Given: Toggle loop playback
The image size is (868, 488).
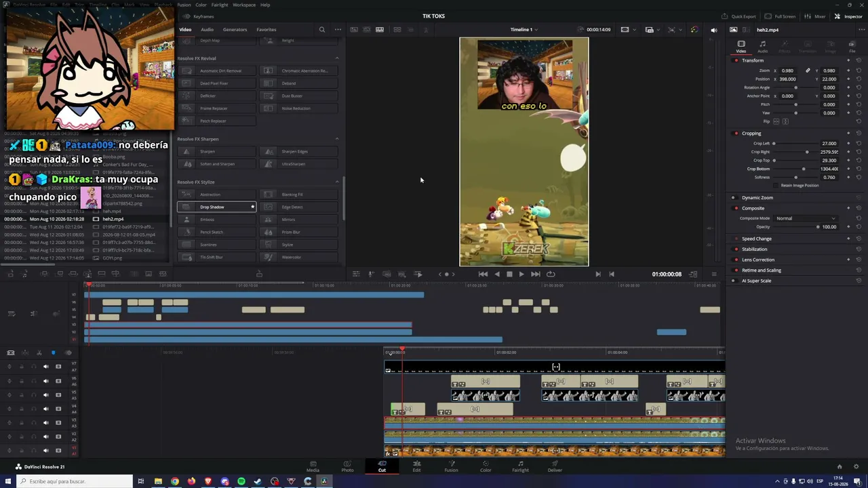Looking at the screenshot, I should [x=551, y=274].
